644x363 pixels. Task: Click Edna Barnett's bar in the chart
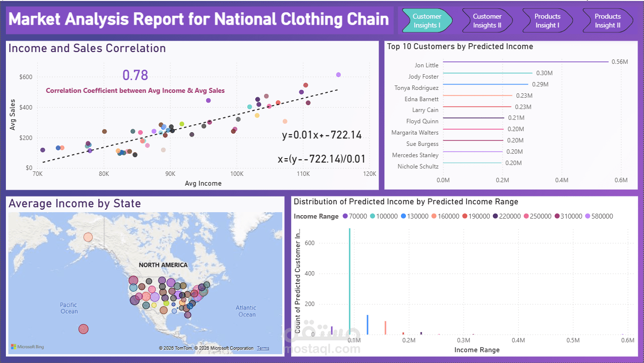click(x=478, y=96)
